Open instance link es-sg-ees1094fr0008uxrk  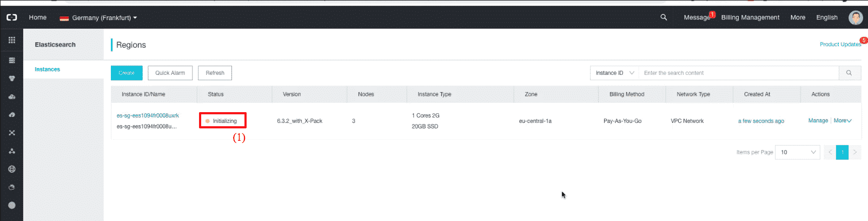(148, 115)
